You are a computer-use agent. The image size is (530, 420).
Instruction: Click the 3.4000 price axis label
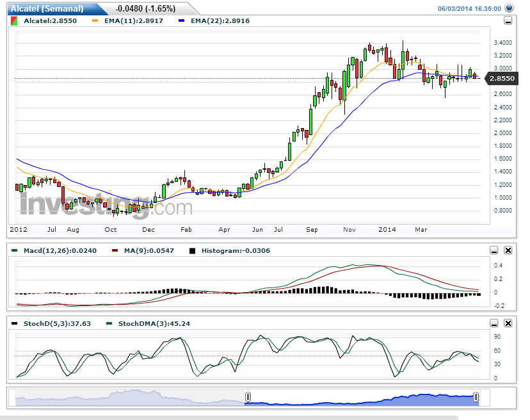coord(503,43)
